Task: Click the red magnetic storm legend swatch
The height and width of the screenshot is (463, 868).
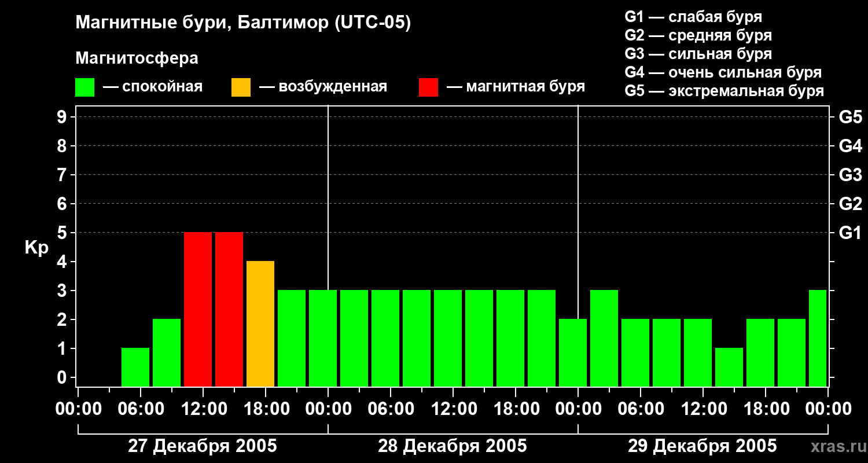Action: coord(429,87)
